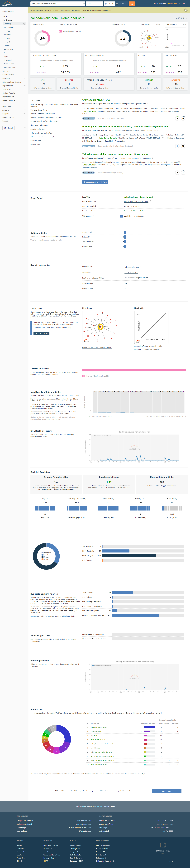
Task: Click cog icon next to Root Domain
Action: point(140,267)
